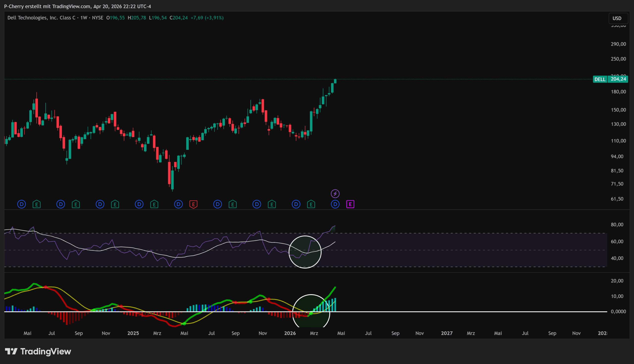Click the leftmost green earnings E marker
Screen dimensions: 634x364
click(x=37, y=204)
